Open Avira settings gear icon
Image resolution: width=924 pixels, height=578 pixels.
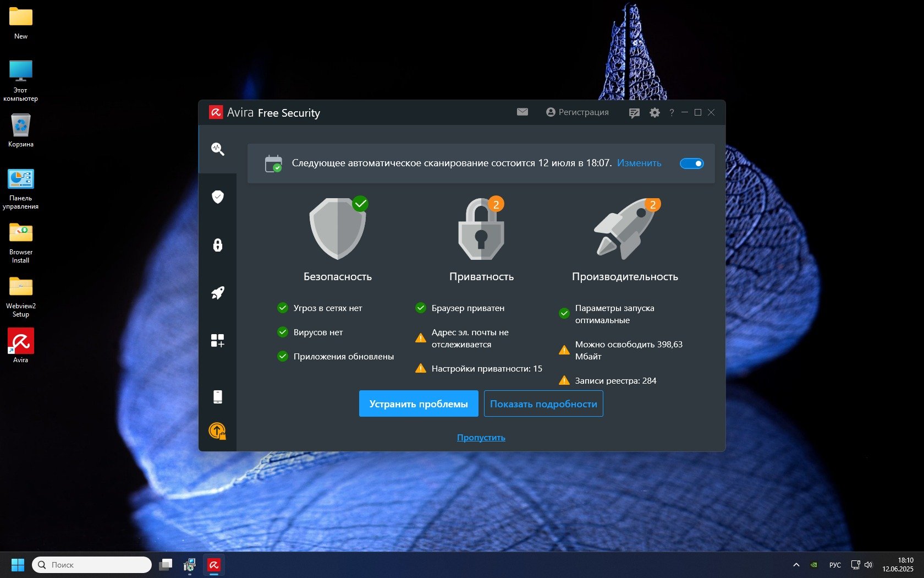tap(654, 112)
